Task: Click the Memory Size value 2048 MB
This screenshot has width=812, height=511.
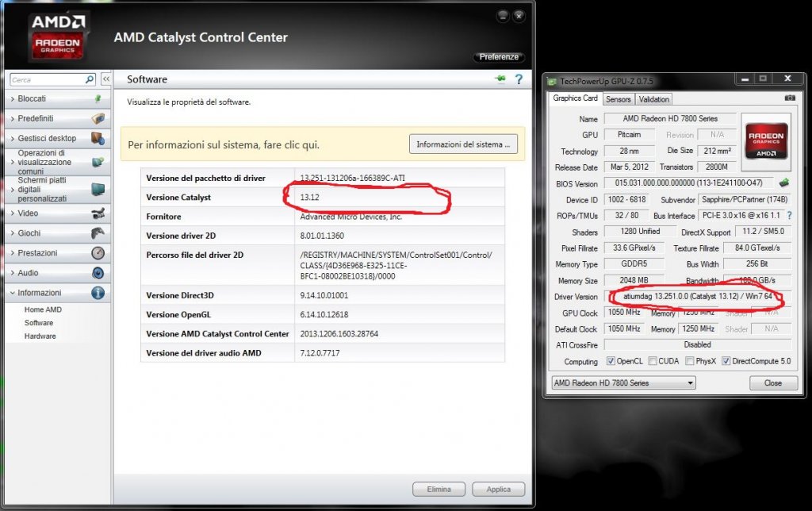Action: tap(634, 280)
